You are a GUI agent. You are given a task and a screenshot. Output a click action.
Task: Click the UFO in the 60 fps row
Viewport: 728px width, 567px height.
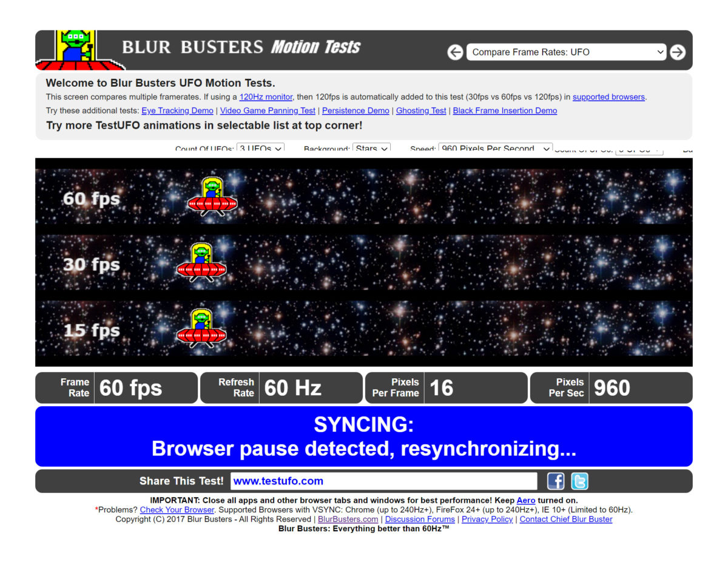(x=212, y=197)
